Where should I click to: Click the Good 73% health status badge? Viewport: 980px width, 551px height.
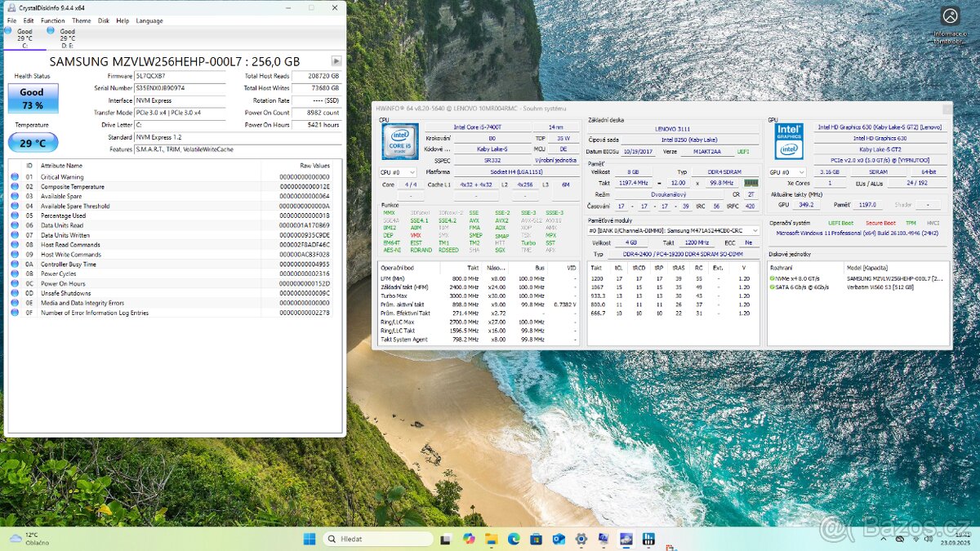point(33,98)
